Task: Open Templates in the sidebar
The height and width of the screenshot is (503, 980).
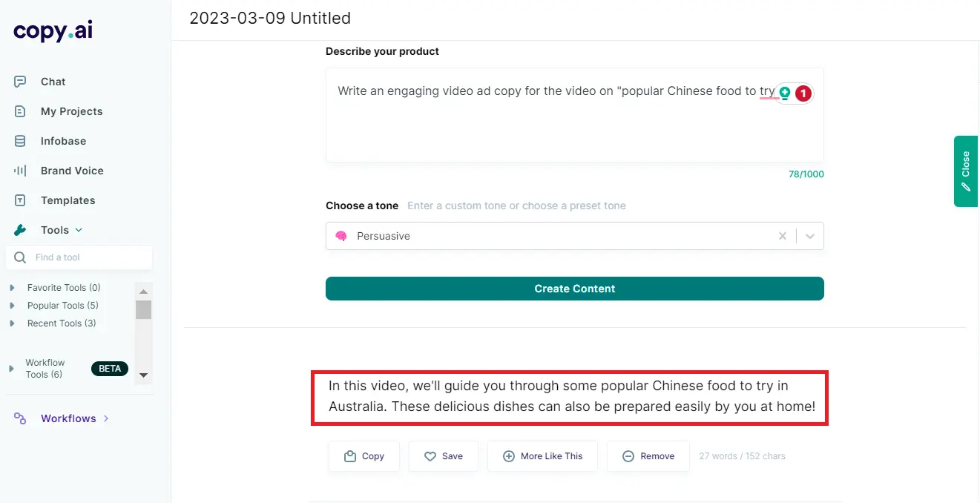Action: point(68,200)
